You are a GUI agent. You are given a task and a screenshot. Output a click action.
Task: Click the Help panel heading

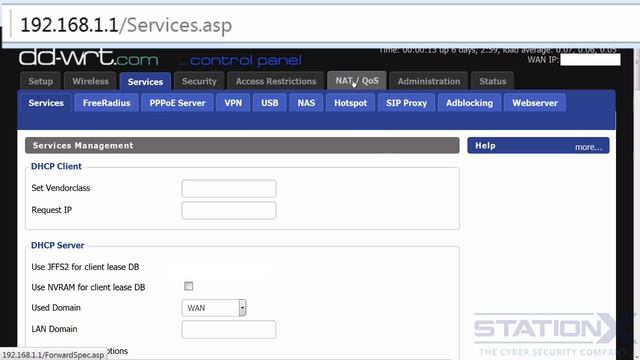pos(485,145)
